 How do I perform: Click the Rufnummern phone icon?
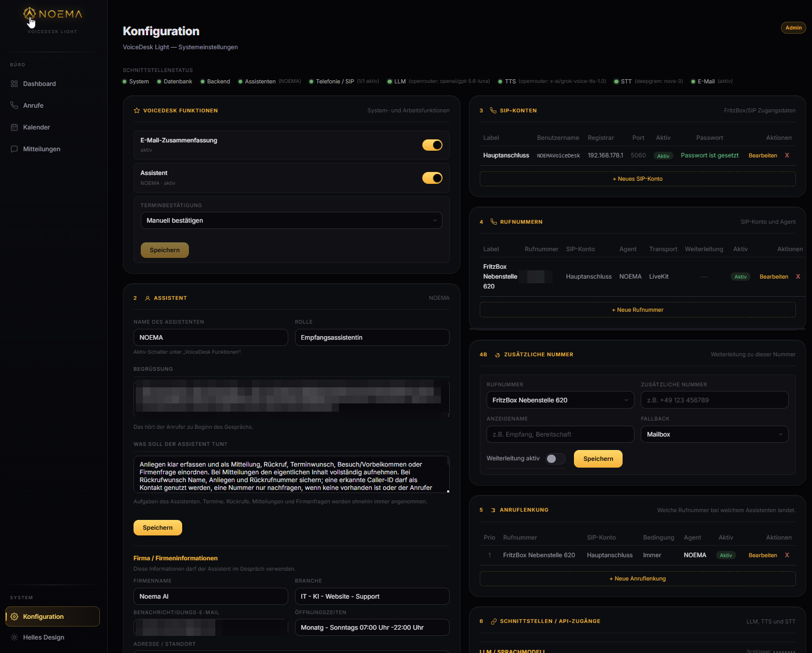click(493, 222)
